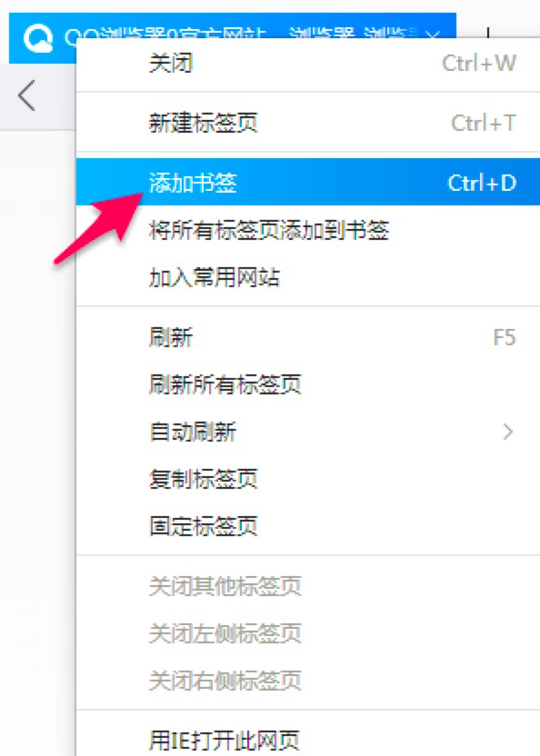The height and width of the screenshot is (756, 540).
Task: Click the greyed 关闭右侧标签页 item
Action: pos(308,681)
